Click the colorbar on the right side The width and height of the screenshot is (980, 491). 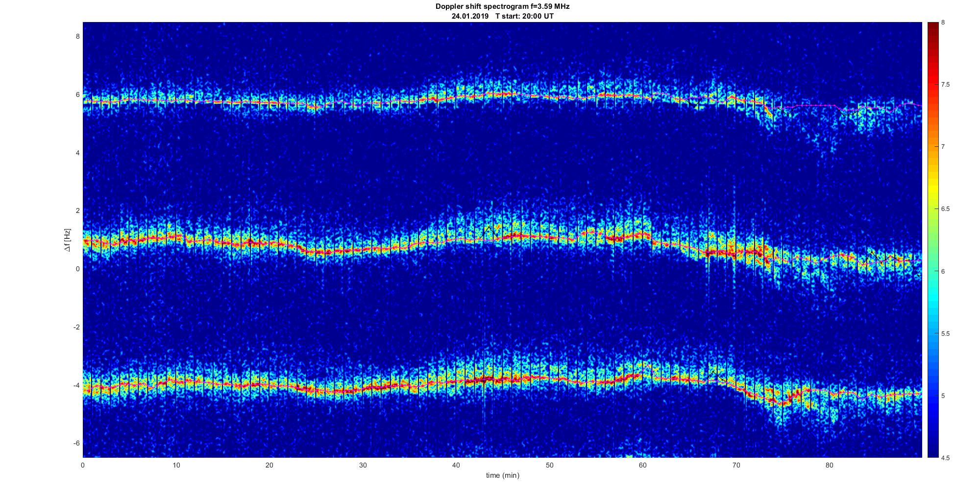(x=932, y=240)
